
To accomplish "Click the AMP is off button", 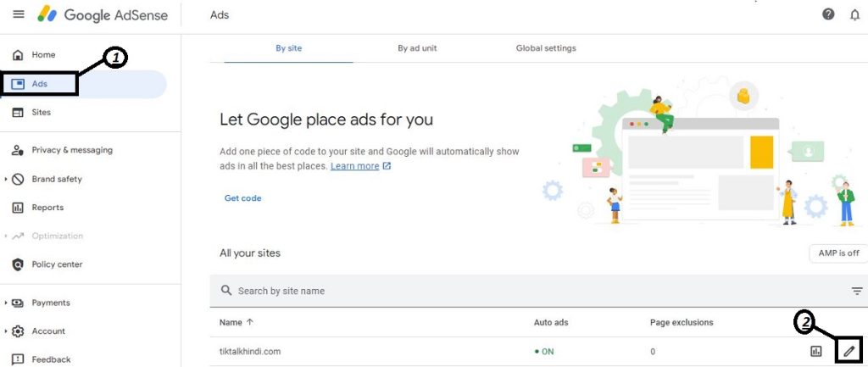I will (x=838, y=253).
